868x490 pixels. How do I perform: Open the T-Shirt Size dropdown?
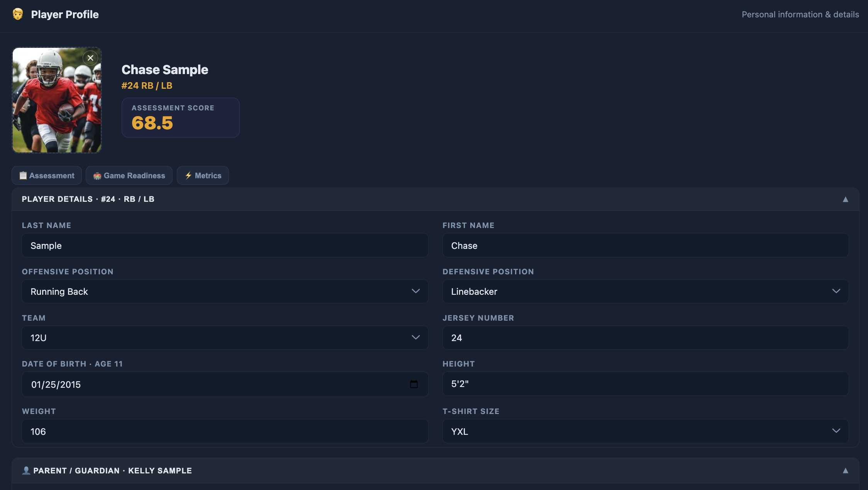pos(646,431)
